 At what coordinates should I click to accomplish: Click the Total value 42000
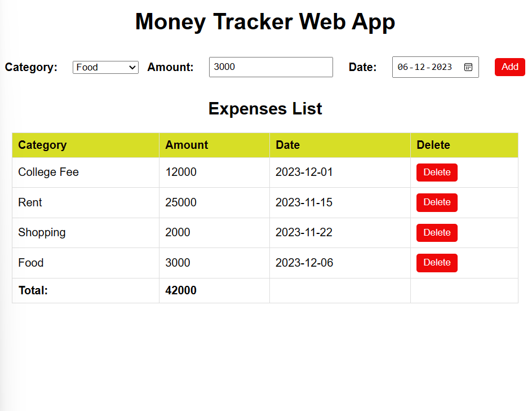181,291
